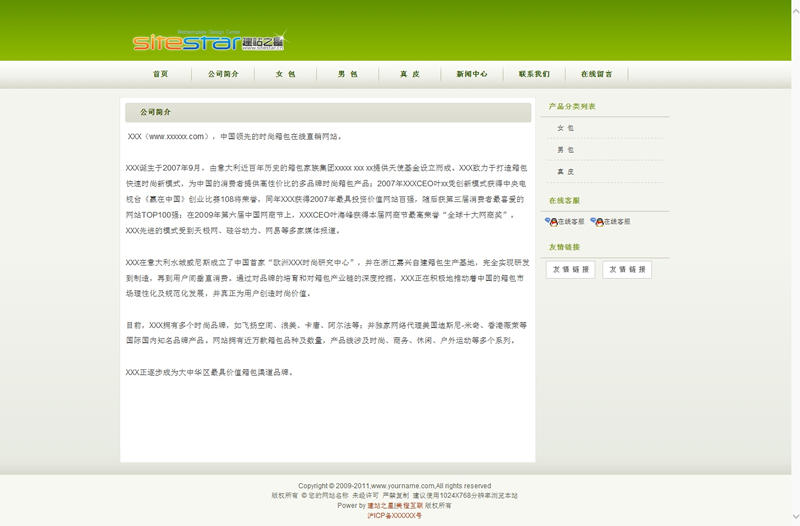This screenshot has height=526, width=800.
Task: Open the 新闻中心 menu item
Action: [471, 74]
